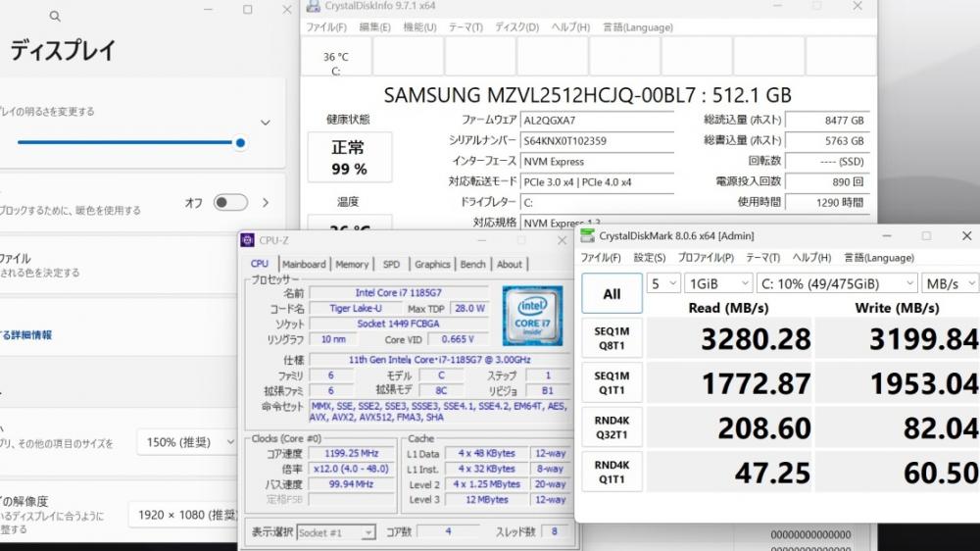
Task: Open the 150% scale dropdown
Action: pyautogui.click(x=187, y=442)
